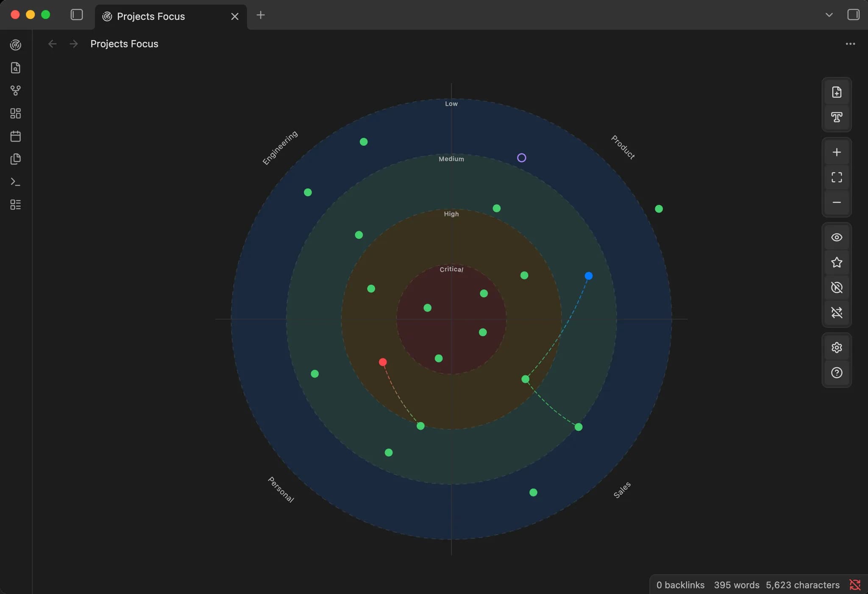This screenshot has height=594, width=868.
Task: Open the file search icon in left ribbon
Action: coord(16,68)
